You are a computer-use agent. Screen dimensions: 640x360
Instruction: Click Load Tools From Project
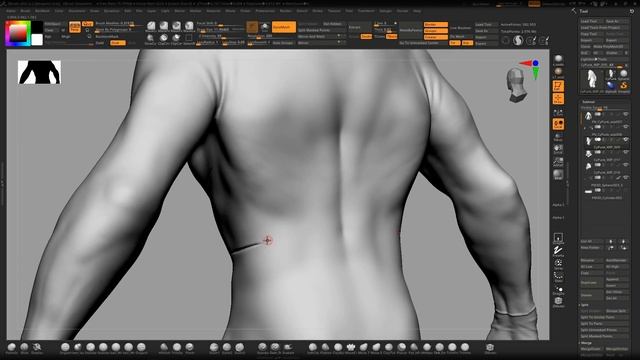[x=604, y=28]
